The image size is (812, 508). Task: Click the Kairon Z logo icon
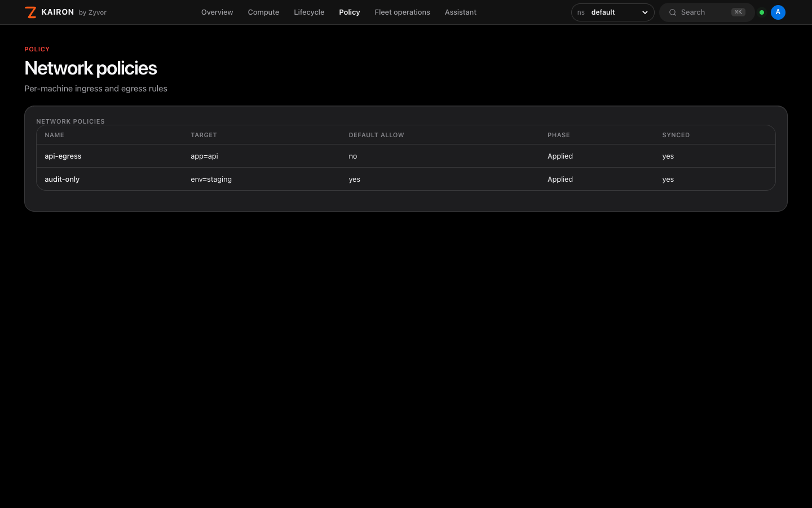pos(31,12)
